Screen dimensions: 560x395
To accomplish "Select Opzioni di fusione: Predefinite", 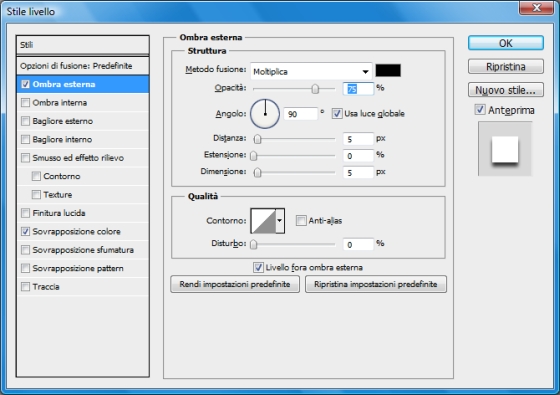I will [x=82, y=66].
